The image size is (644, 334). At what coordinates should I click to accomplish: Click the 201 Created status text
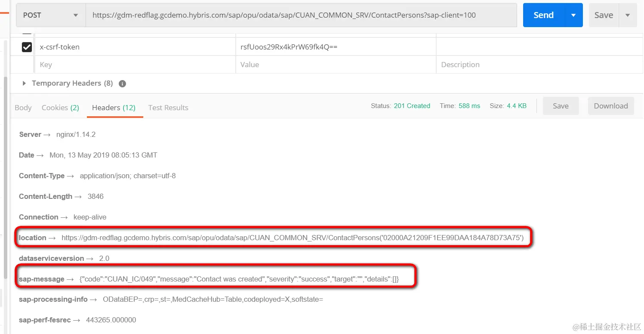pyautogui.click(x=412, y=106)
